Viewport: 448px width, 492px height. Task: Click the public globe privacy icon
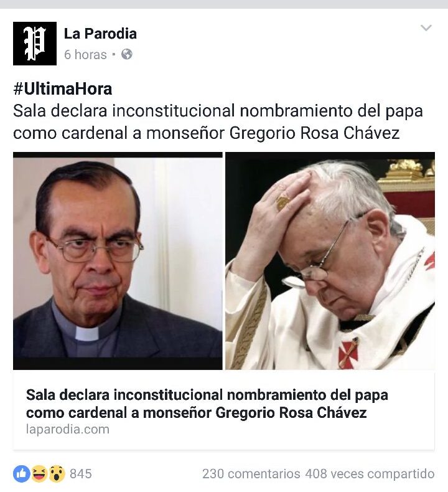pos(127,54)
